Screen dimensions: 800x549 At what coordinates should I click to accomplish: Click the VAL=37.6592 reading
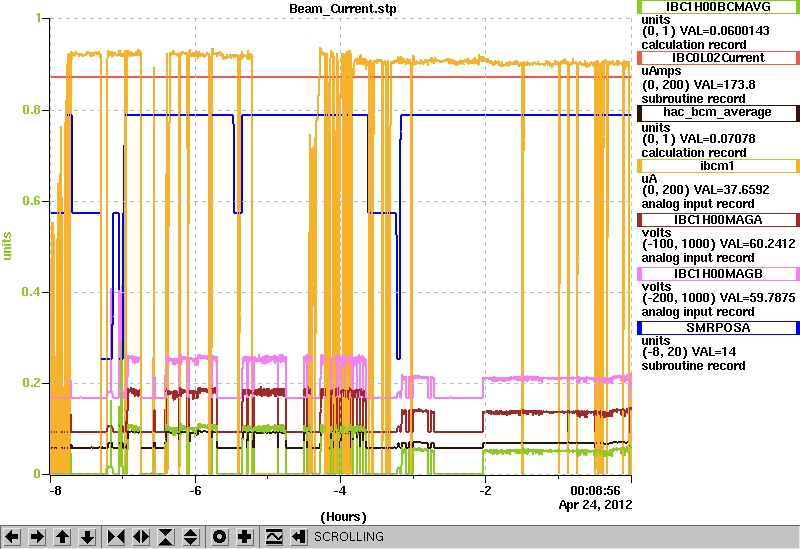(732, 190)
